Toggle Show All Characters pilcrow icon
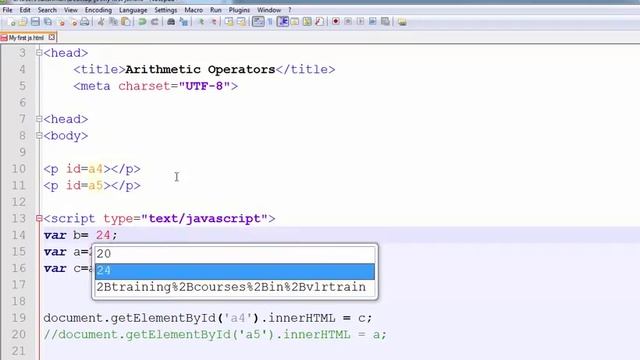This screenshot has height=360, width=640. point(270,22)
